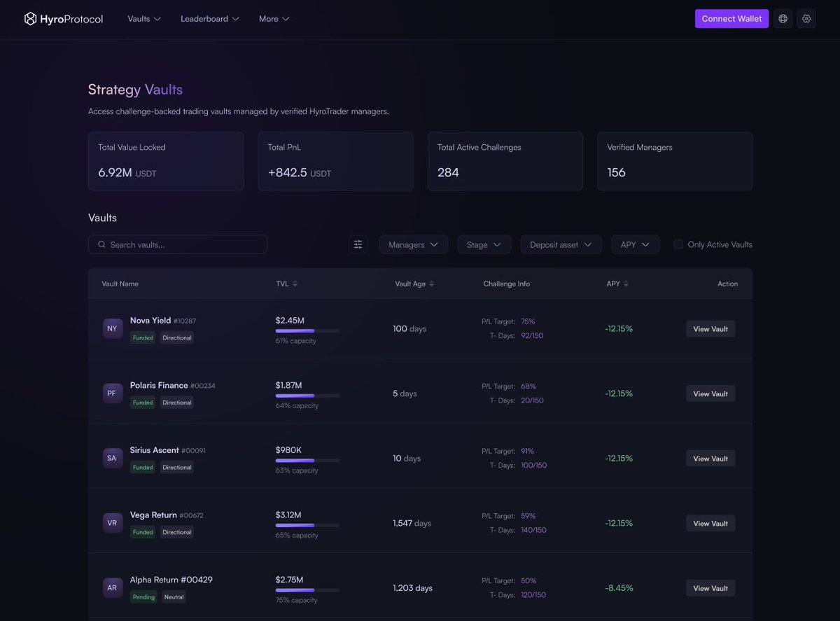
Task: Enable the Only Active Vaults checkbox
Action: [678, 244]
